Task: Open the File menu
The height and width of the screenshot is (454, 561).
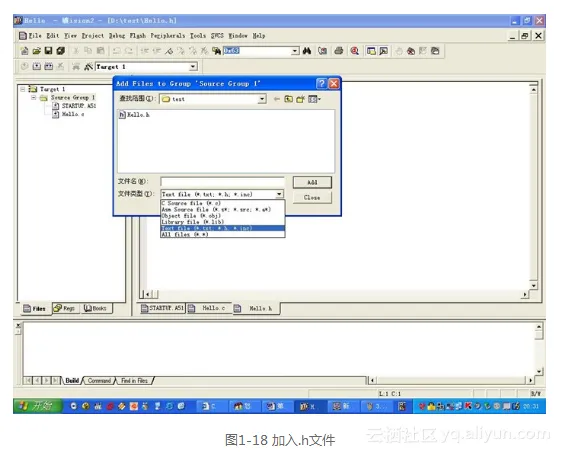Action: point(35,35)
